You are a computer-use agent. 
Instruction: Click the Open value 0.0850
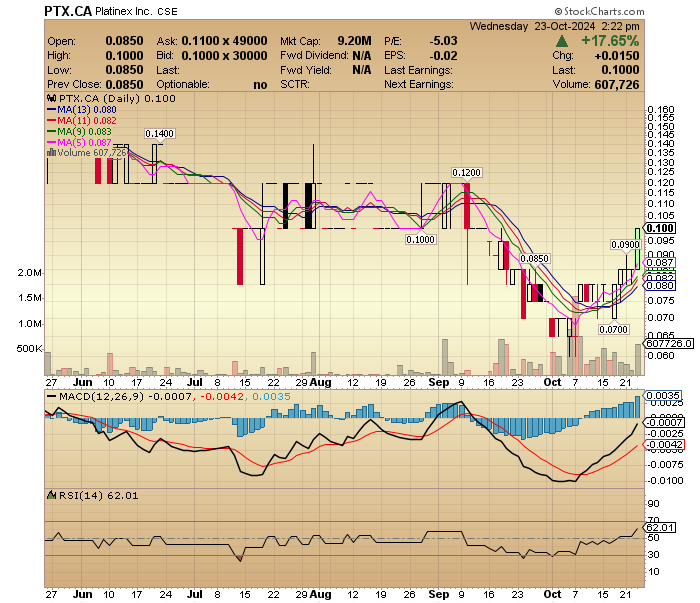(124, 41)
